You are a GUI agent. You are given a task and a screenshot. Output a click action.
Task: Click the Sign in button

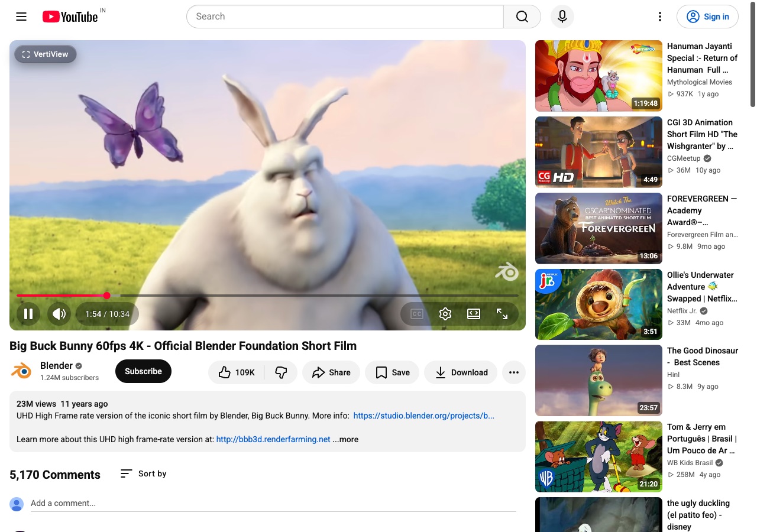coord(707,17)
